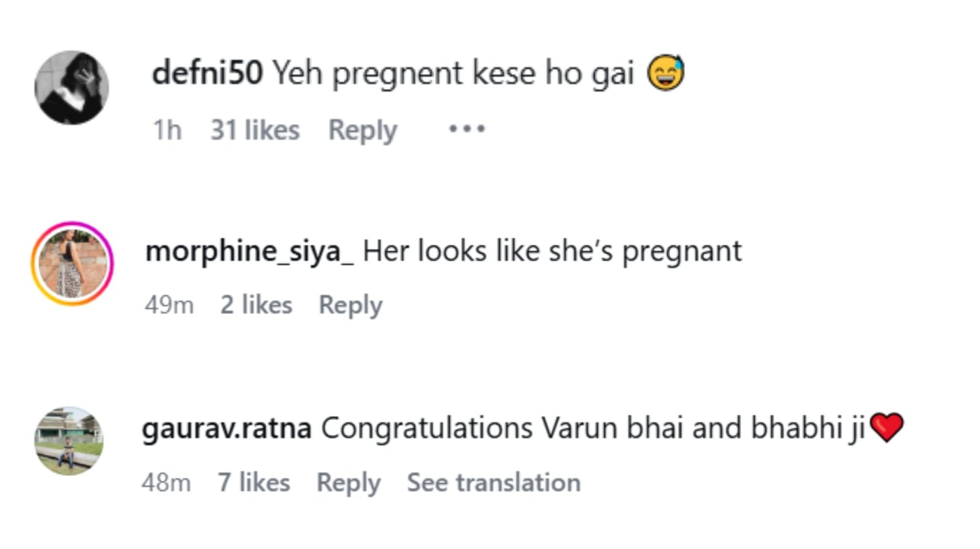This screenshot has width=980, height=549.
Task: Click See translation on gaurav.ratna's comment
Action: pos(494,482)
